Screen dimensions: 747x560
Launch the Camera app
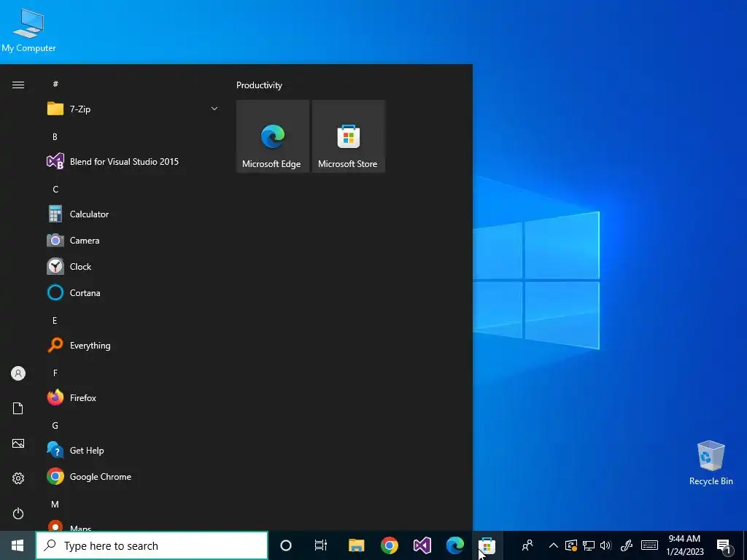click(x=133, y=240)
